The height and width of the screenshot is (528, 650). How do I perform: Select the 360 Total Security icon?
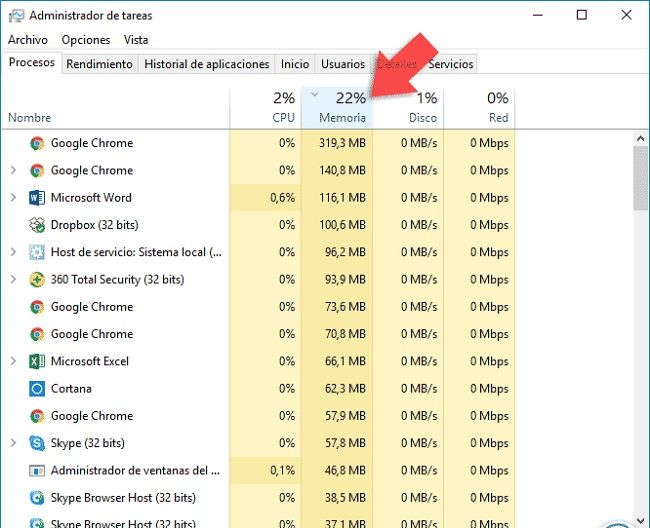pos(37,280)
